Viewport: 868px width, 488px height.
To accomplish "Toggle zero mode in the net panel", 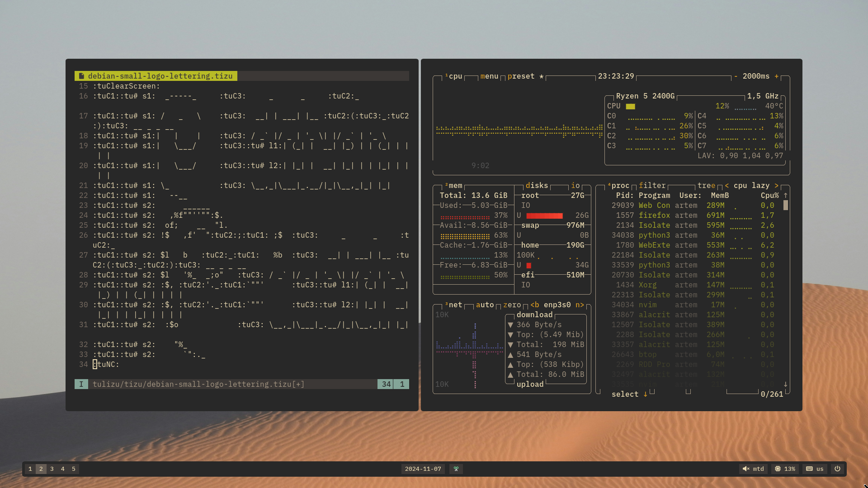I will click(x=513, y=305).
